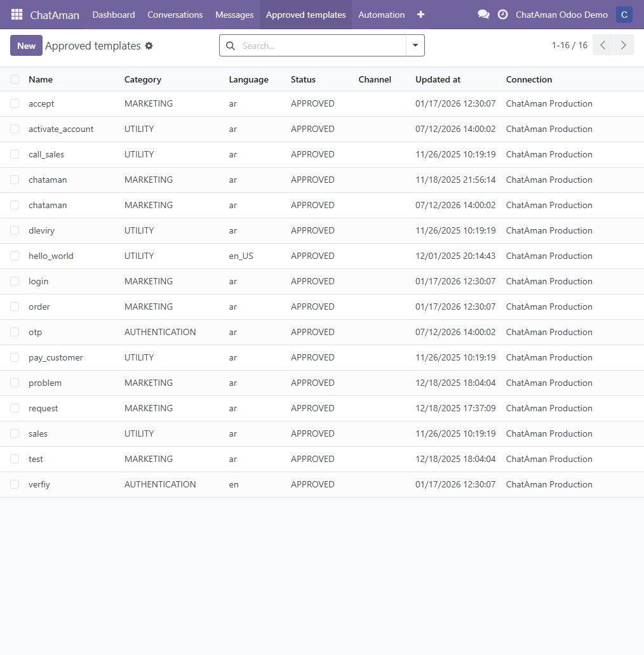Click the plus icon in navbar
The height and width of the screenshot is (655, 644).
[x=421, y=15]
